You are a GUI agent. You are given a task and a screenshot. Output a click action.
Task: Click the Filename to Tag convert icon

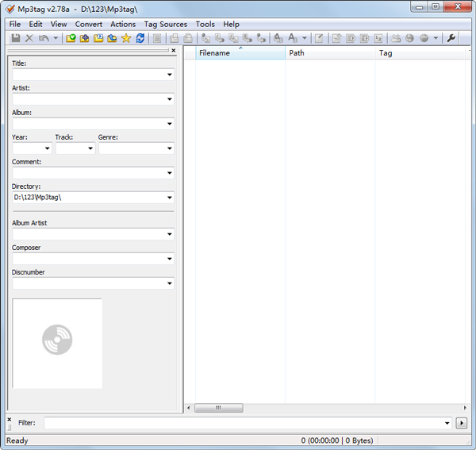click(220, 38)
